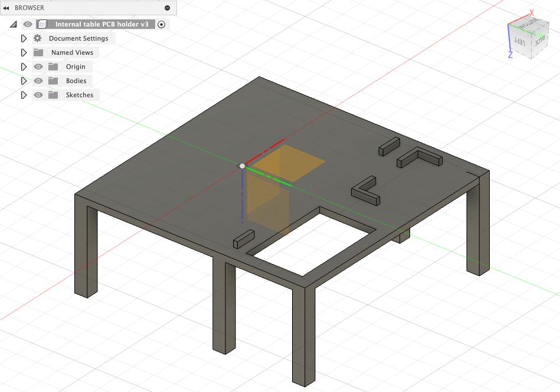This screenshot has height=392, width=560.
Task: Click the BACK face of the ViewCube
Action: pyautogui.click(x=540, y=40)
